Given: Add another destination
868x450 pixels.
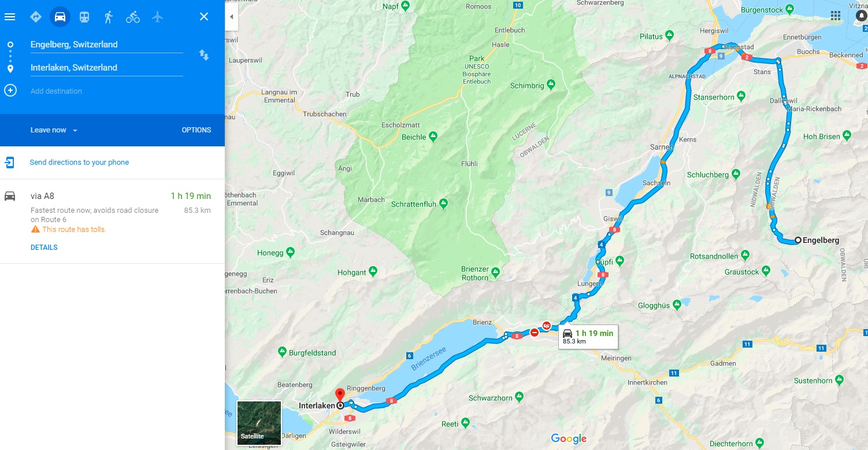Looking at the screenshot, I should [56, 91].
